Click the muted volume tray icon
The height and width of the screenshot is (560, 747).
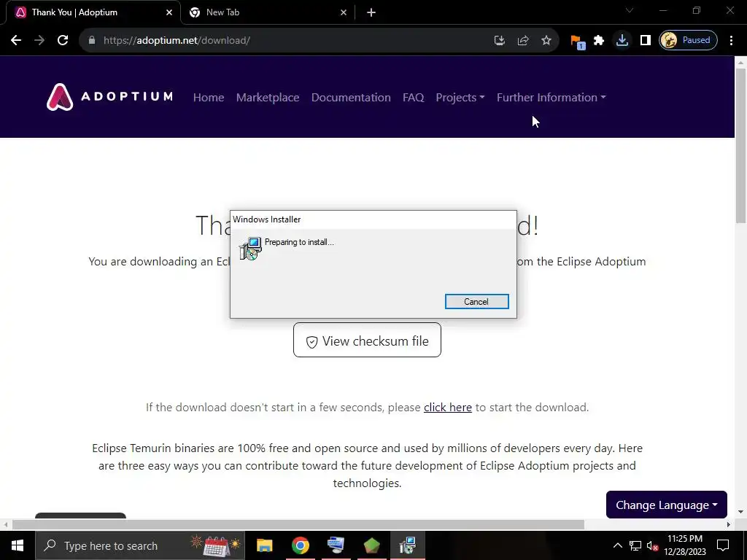[653, 545]
